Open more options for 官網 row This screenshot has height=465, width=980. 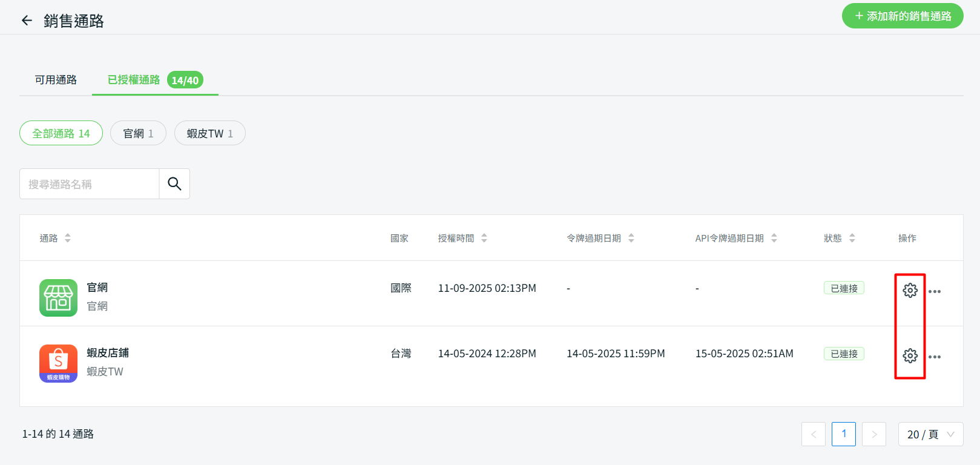pyautogui.click(x=935, y=292)
